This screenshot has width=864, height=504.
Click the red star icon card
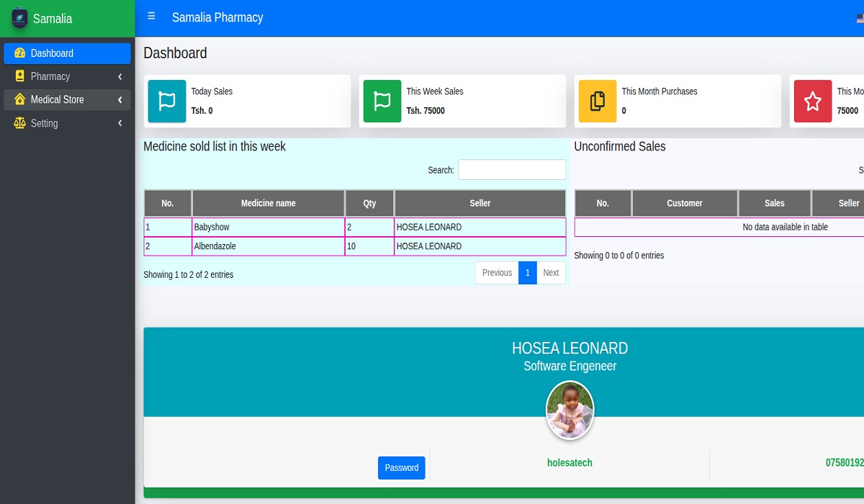pyautogui.click(x=812, y=102)
